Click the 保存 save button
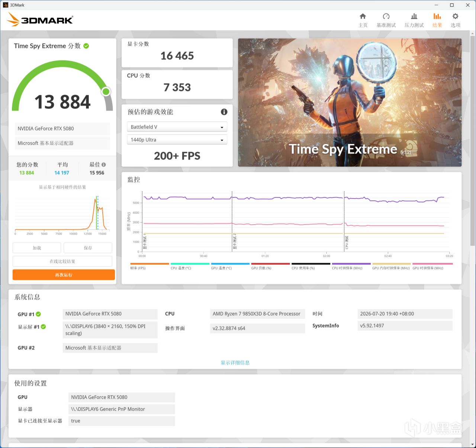This screenshot has height=448, width=476. [x=88, y=248]
